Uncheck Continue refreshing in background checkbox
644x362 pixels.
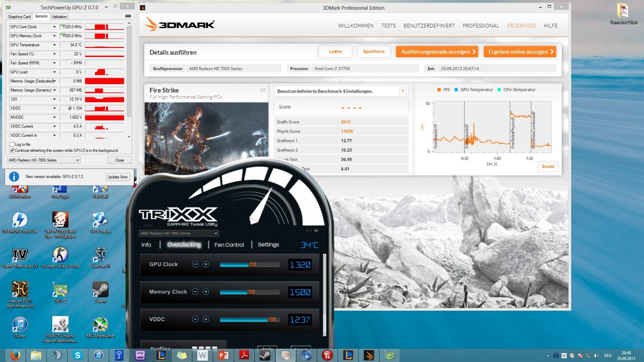(x=12, y=150)
